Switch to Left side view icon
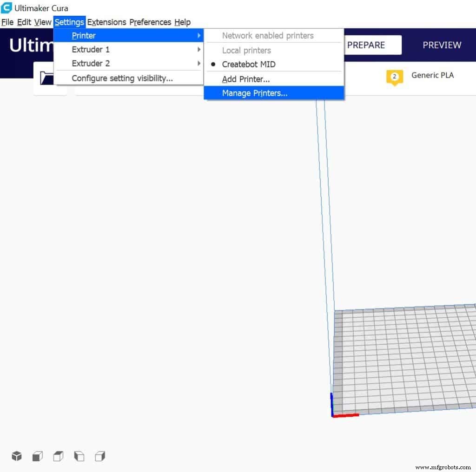This screenshot has height=472, width=476. pos(79,456)
